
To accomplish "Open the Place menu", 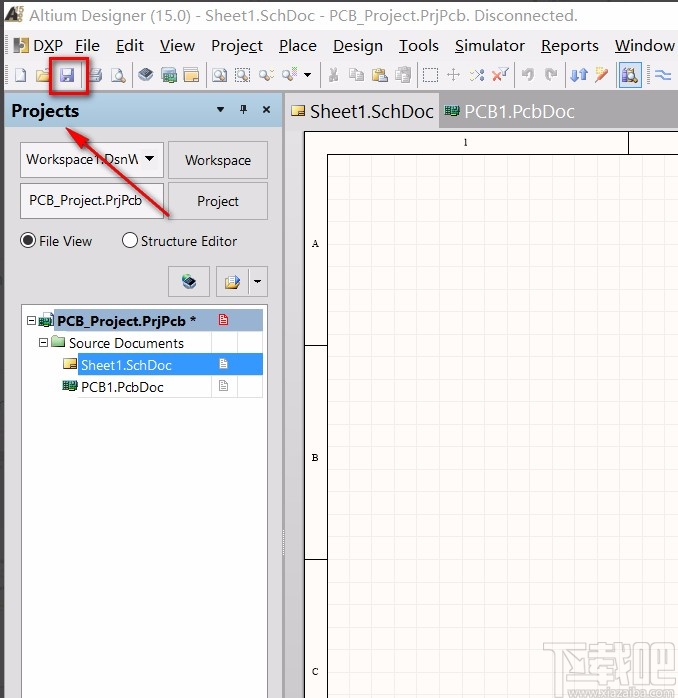I will point(298,46).
